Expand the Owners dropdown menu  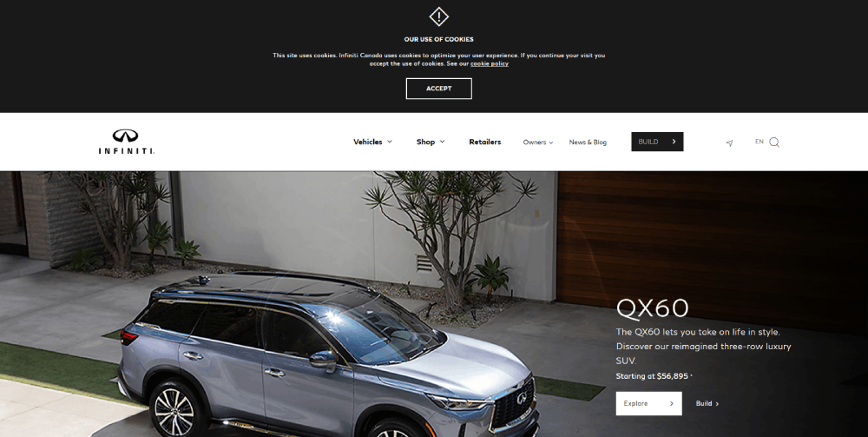coord(537,142)
